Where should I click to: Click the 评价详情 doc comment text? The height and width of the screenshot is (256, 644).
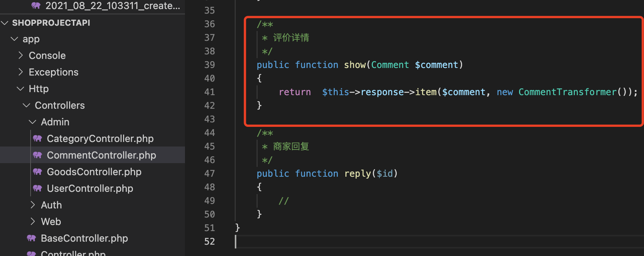(291, 38)
